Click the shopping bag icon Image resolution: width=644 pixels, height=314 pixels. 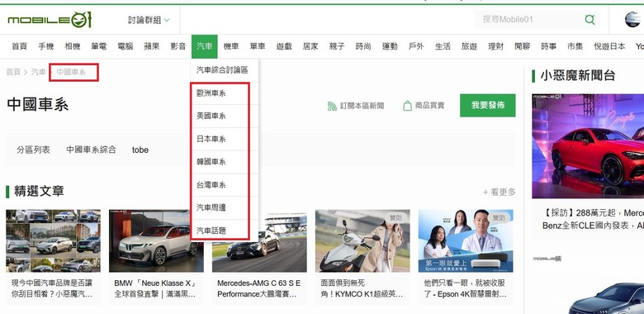click(x=407, y=106)
